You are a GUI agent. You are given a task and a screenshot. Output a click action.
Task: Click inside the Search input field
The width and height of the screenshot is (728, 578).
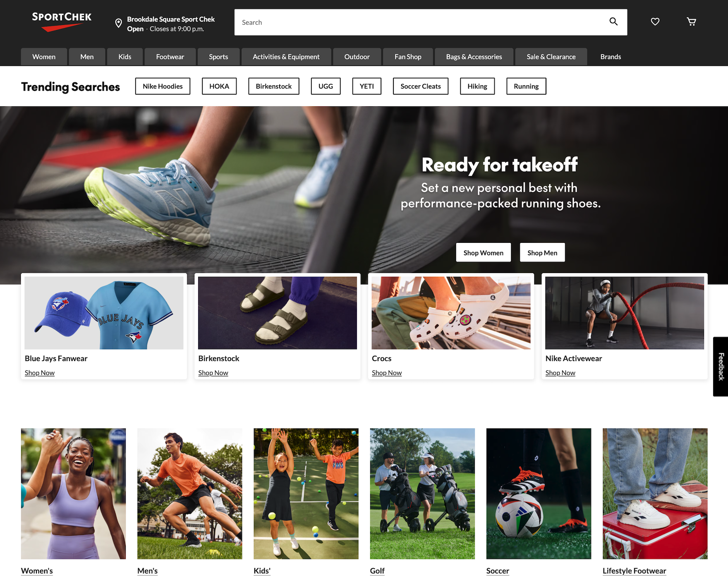pyautogui.click(x=418, y=22)
